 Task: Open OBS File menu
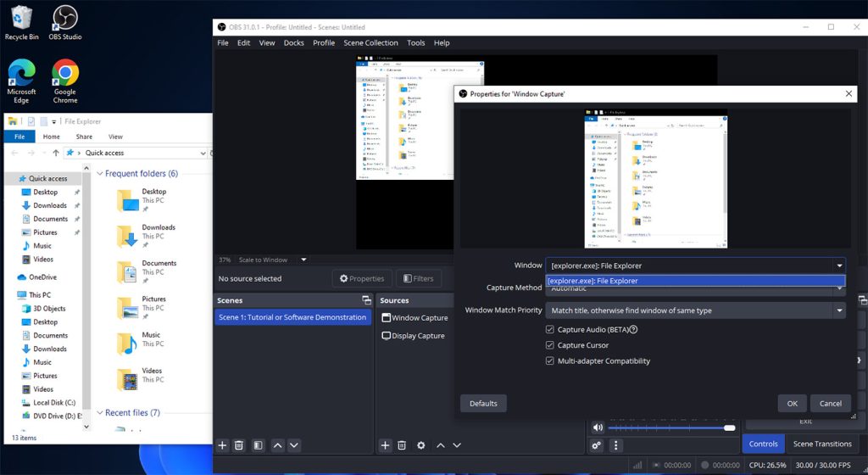223,42
